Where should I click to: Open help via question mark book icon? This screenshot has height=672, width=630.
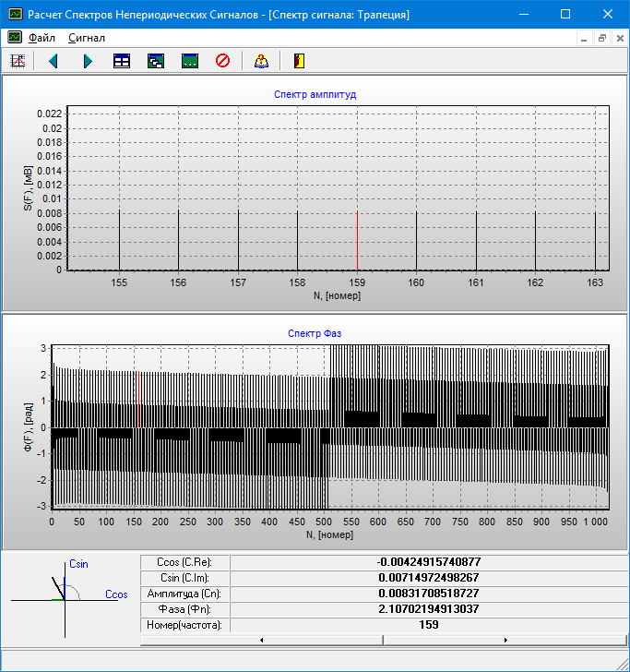[261, 61]
